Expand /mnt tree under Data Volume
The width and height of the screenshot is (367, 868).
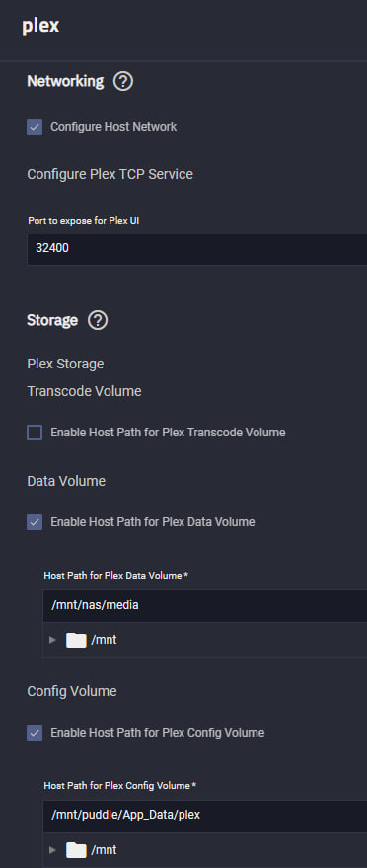(53, 640)
